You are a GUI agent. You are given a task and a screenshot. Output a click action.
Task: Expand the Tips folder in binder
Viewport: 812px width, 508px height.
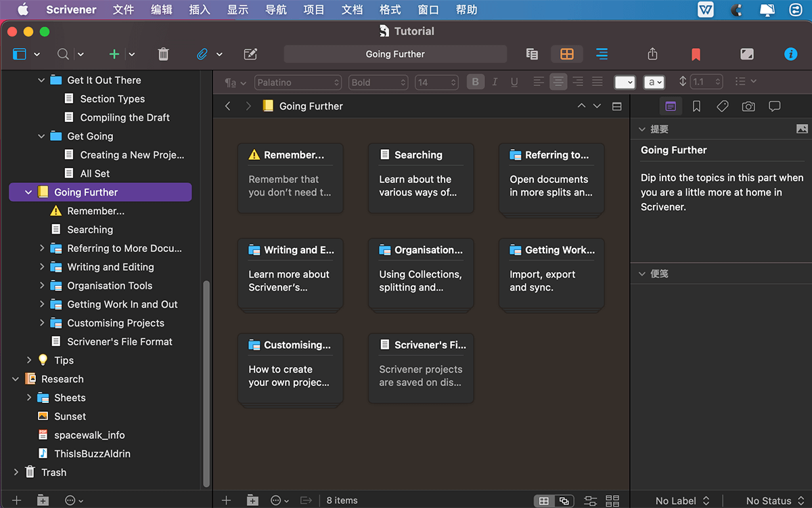point(28,360)
